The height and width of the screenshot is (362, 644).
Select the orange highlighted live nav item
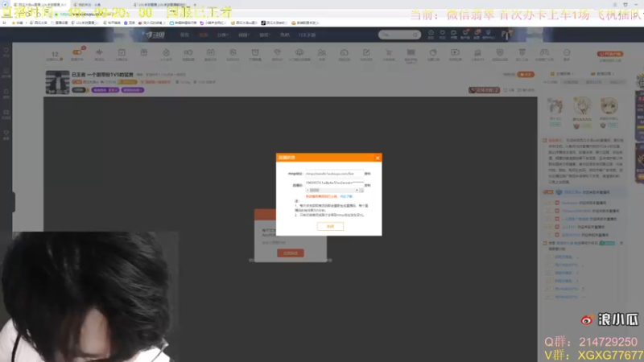coord(204,35)
